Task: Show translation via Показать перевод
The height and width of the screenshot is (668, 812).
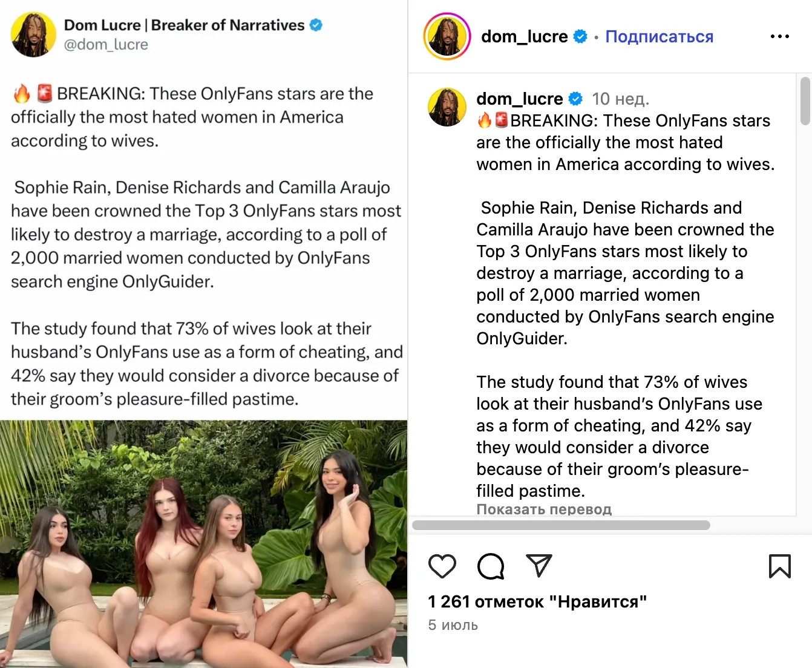Action: click(x=543, y=509)
